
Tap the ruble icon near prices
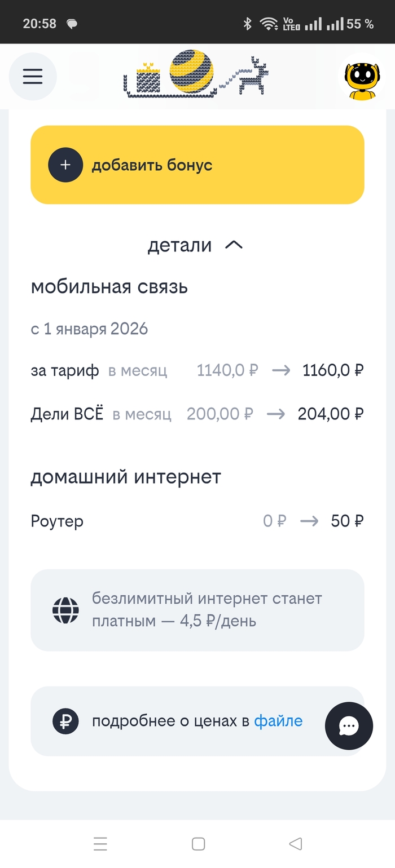[x=65, y=721]
